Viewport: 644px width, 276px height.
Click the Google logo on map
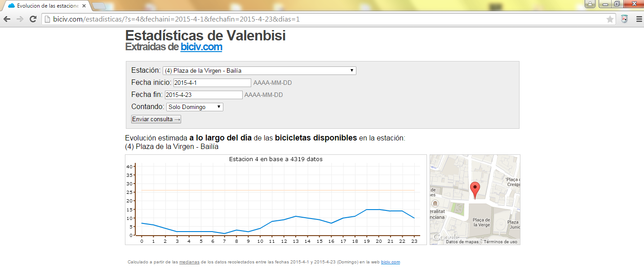[x=447, y=237]
